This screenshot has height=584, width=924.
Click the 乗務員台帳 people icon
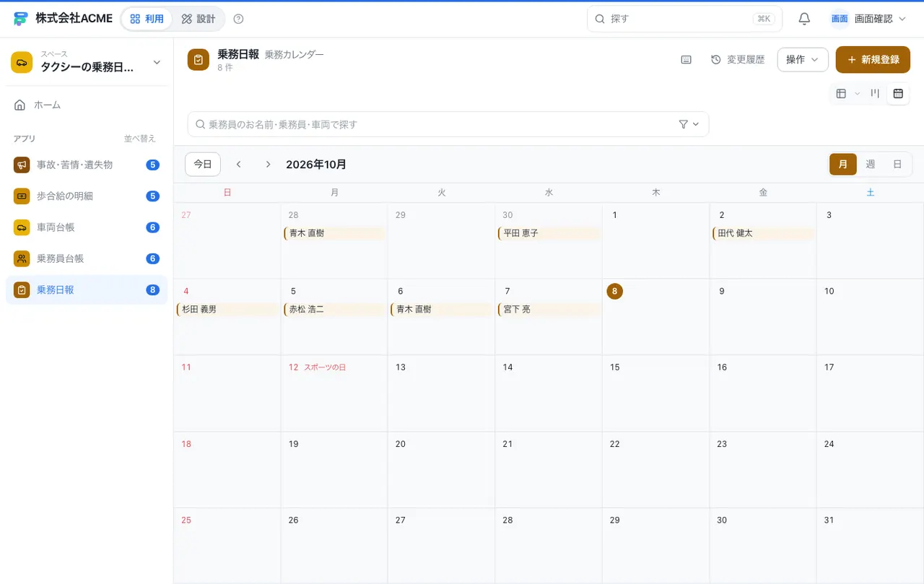(22, 258)
